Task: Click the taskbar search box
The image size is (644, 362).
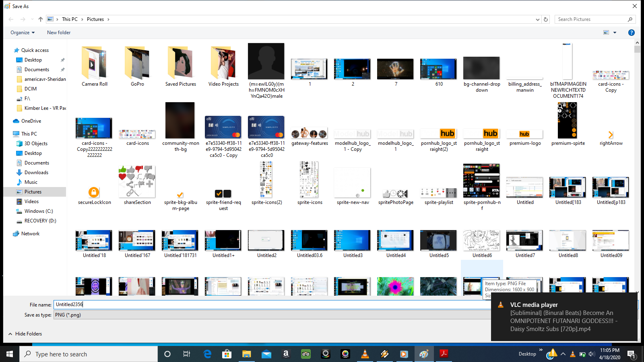Action: tap(89, 354)
